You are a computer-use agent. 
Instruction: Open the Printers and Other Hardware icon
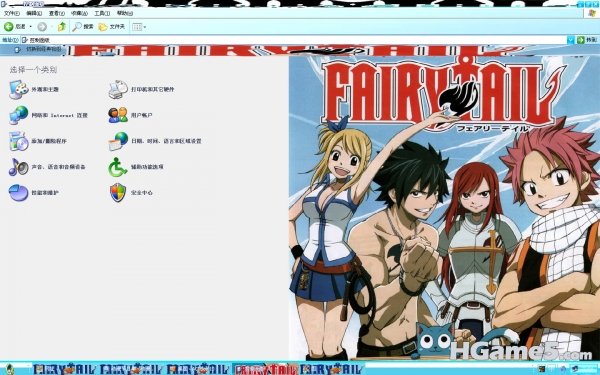pyautogui.click(x=118, y=90)
